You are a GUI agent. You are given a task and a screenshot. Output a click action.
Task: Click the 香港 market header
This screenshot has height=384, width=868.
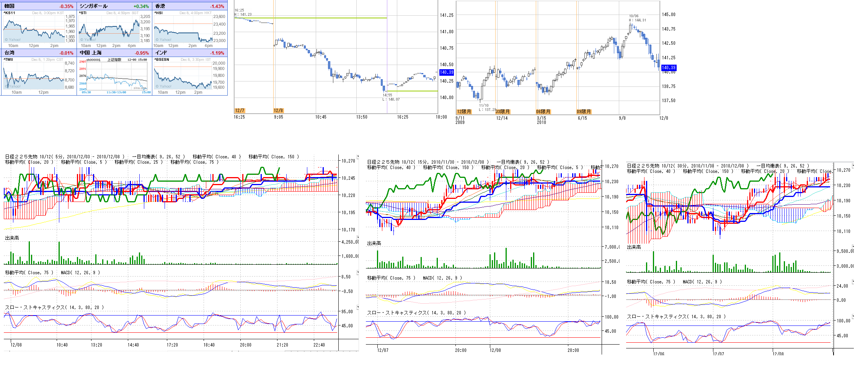click(160, 6)
